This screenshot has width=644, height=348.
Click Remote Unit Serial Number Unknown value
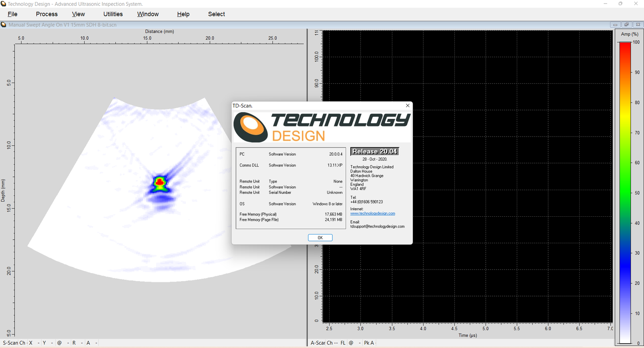[x=334, y=193]
